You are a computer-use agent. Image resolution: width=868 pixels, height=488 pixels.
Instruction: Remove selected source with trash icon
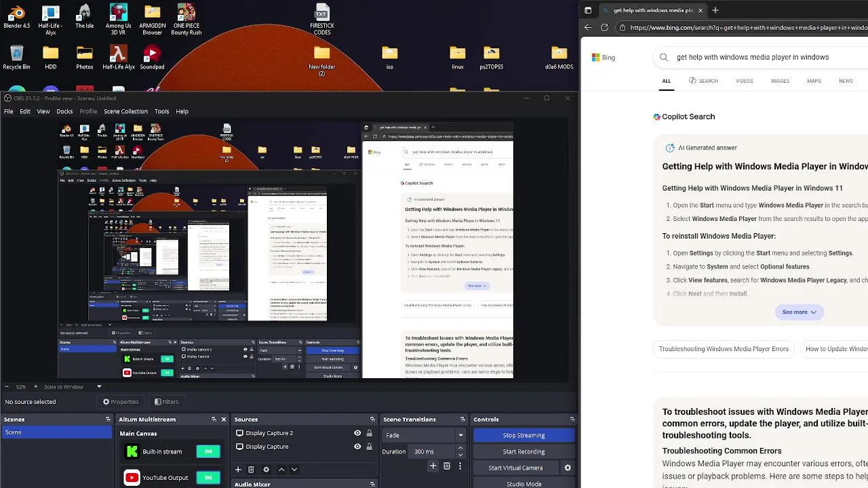[251, 469]
